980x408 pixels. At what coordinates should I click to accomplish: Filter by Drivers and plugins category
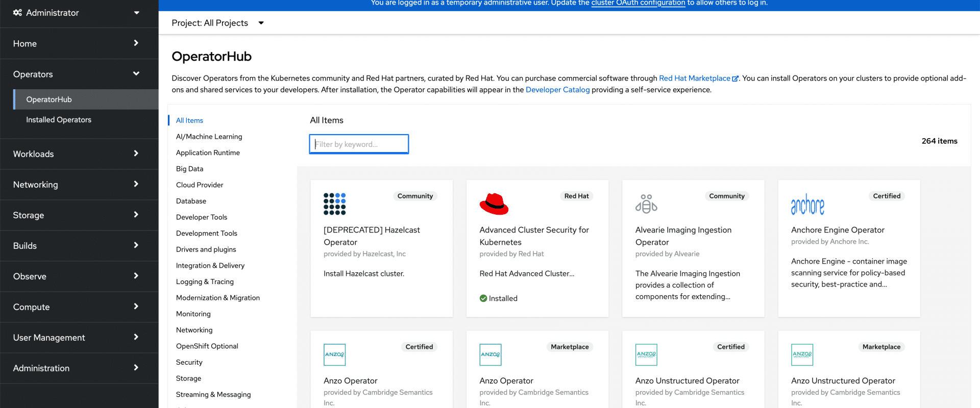[x=206, y=249]
